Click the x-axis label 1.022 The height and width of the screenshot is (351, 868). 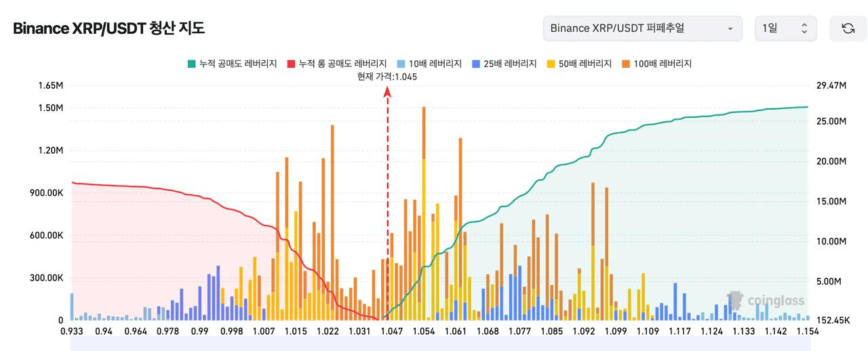[328, 331]
